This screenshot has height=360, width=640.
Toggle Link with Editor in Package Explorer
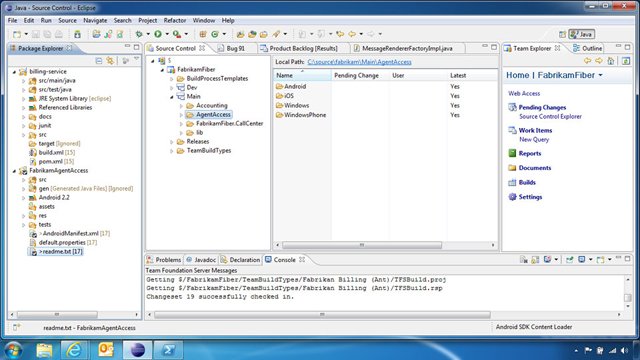click(x=110, y=61)
